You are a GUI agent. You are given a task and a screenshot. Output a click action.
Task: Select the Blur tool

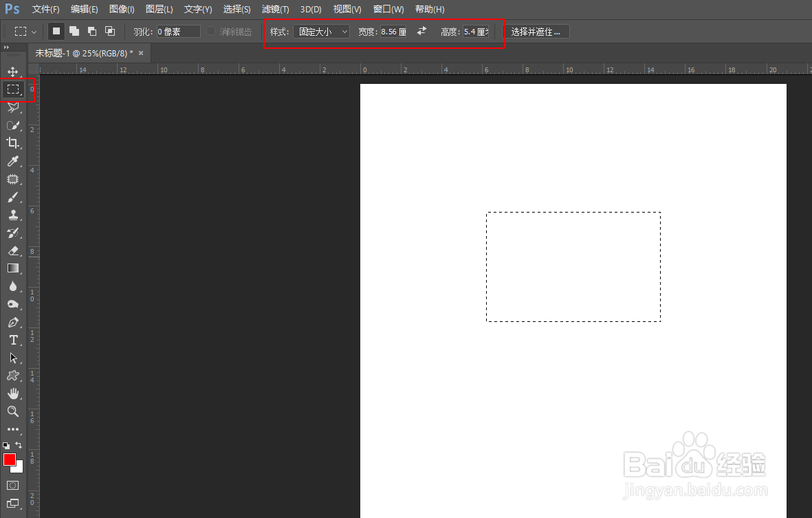click(13, 286)
